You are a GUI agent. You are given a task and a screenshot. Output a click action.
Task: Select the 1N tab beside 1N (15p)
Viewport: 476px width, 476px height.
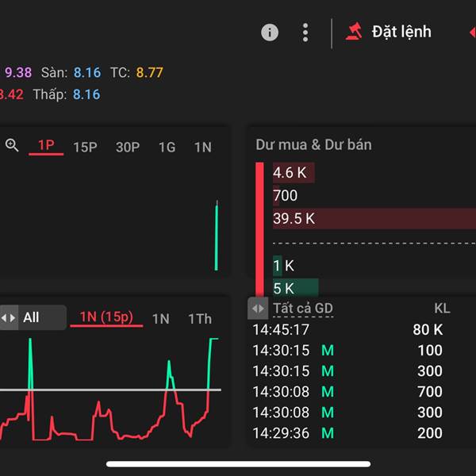point(160,319)
